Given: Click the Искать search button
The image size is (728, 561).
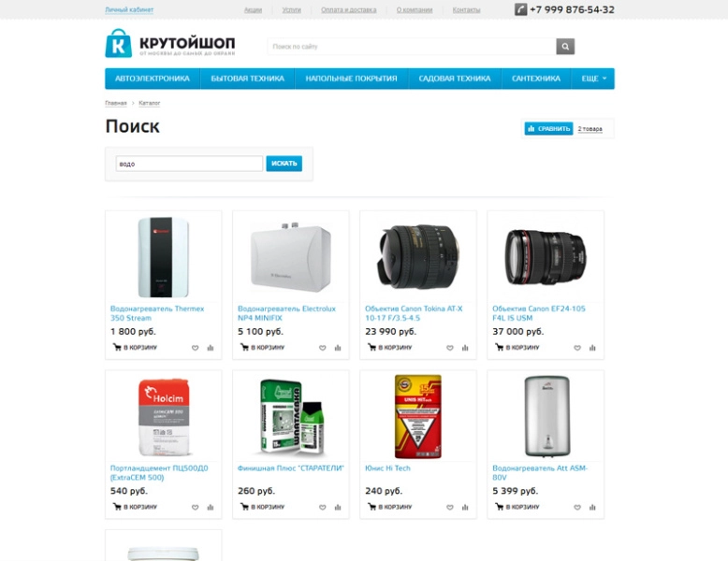Looking at the screenshot, I should pyautogui.click(x=284, y=164).
